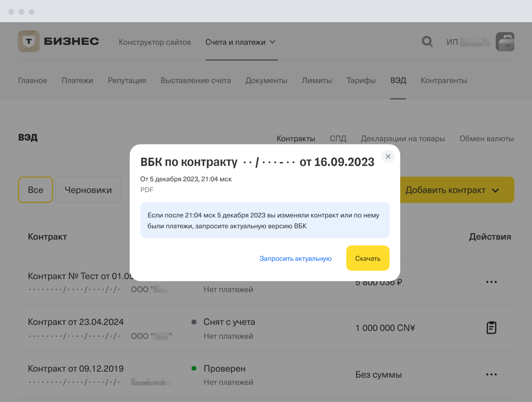The image size is (532, 402).
Task: Click the PDF label in the dialog
Action: point(147,190)
